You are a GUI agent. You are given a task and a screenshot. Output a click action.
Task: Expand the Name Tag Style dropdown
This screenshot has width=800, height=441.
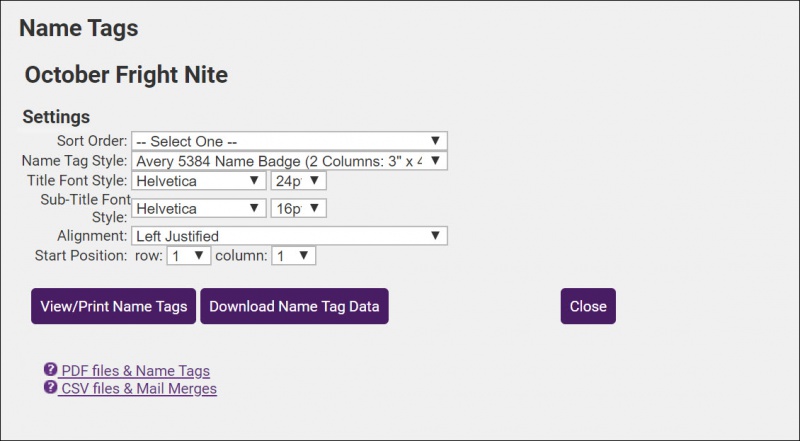(288, 160)
